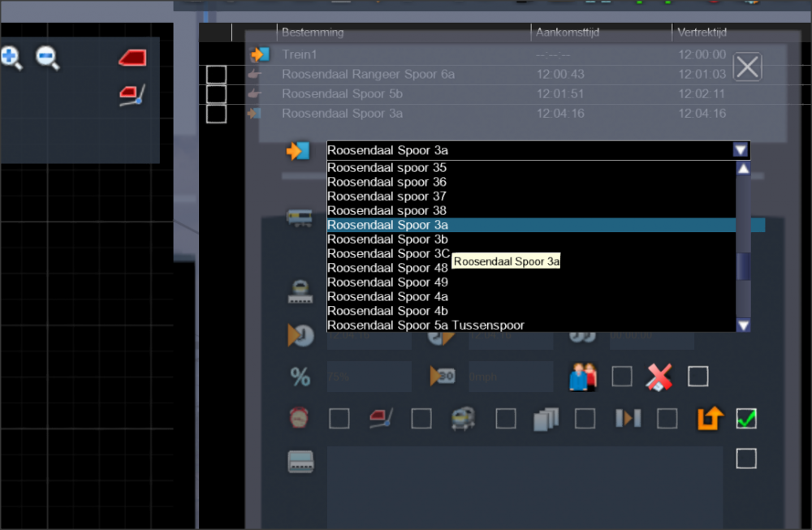The width and height of the screenshot is (812, 530).
Task: Click the red alarm clock icon
Action: [300, 419]
